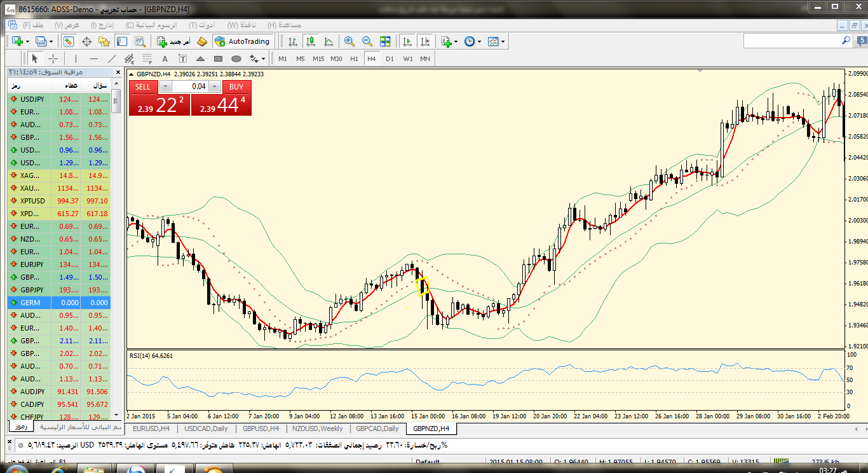Click the search magnifier icon
The height and width of the screenshot is (473, 868).
click(846, 40)
